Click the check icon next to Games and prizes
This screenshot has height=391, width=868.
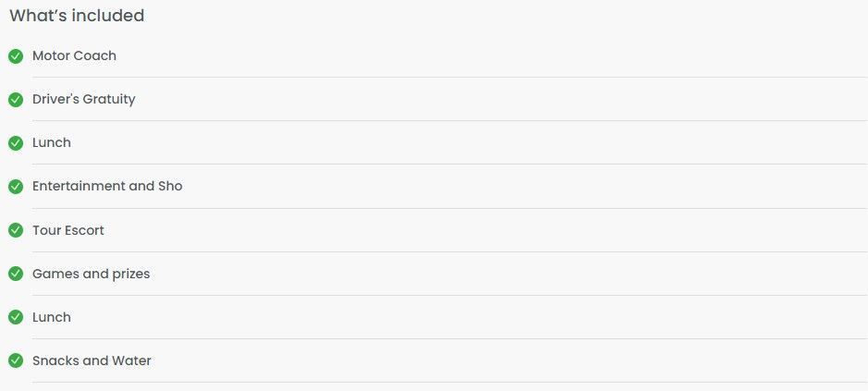(x=16, y=274)
